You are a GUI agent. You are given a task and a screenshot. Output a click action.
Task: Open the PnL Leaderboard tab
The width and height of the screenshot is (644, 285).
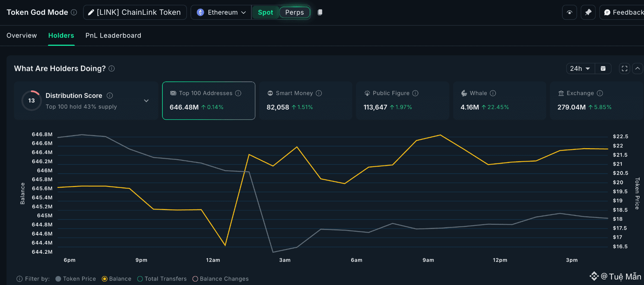[x=113, y=35]
